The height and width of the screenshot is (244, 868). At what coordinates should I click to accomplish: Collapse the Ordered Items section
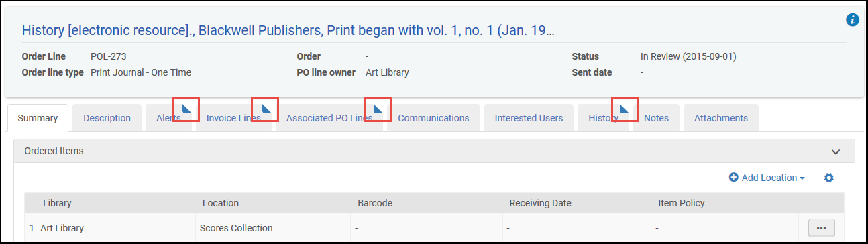click(x=836, y=151)
